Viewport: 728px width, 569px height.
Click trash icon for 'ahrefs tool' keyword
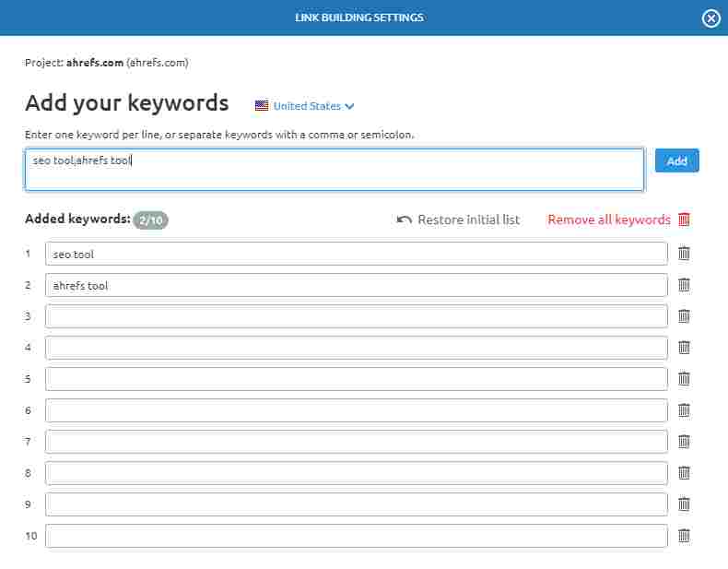tap(684, 285)
